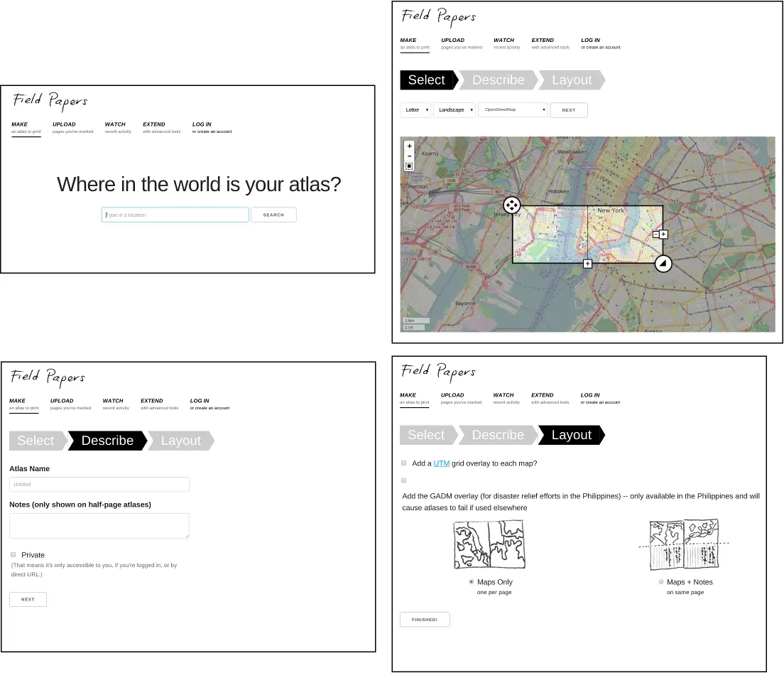Zoom in on the atlas map

pyautogui.click(x=410, y=146)
